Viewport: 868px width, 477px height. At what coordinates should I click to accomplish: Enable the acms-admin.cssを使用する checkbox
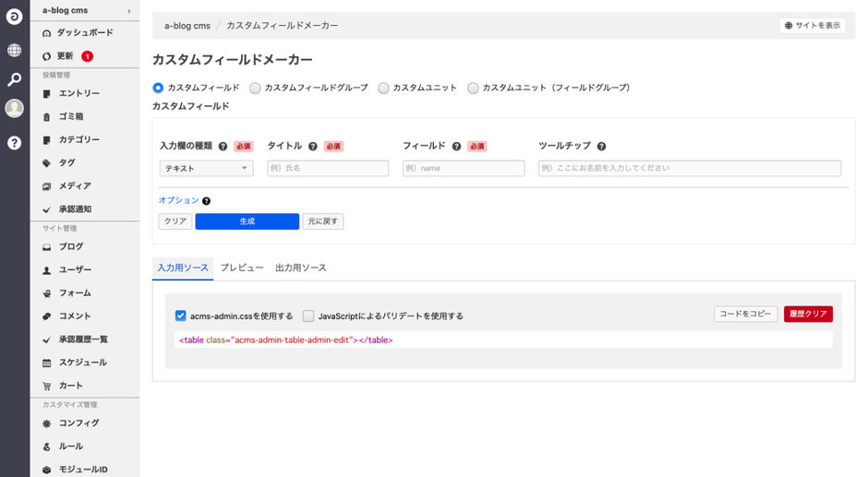(181, 316)
